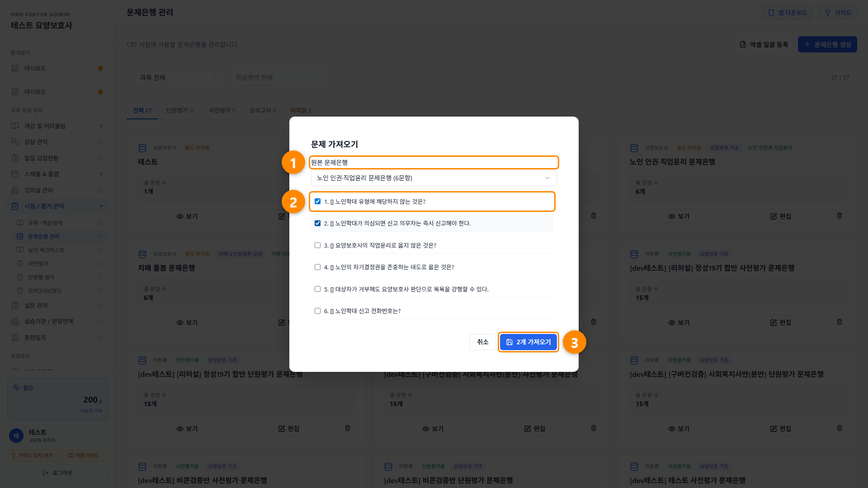
Task: Click 이용가이드 book button
Action: [x=83, y=455]
